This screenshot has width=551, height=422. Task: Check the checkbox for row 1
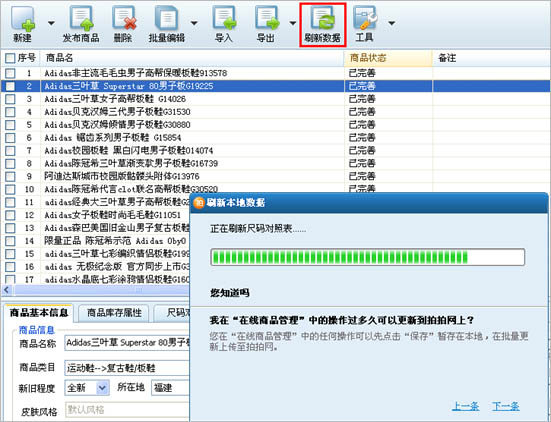(10, 73)
